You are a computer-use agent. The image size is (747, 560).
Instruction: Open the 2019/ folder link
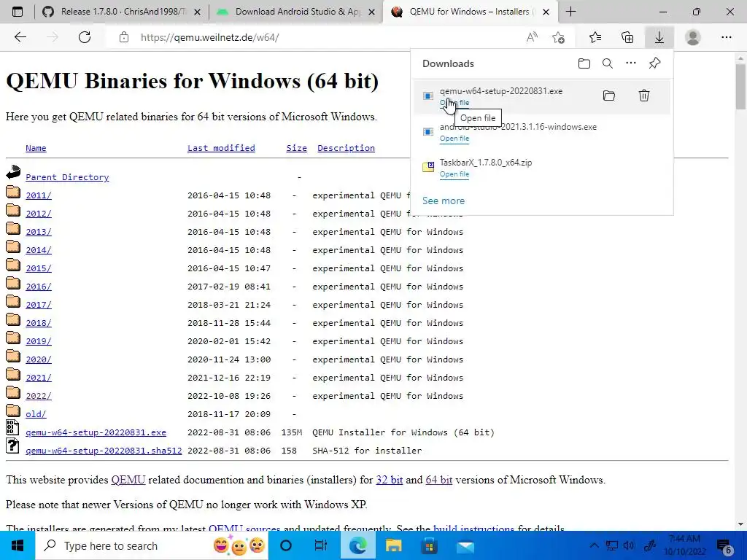click(x=39, y=341)
